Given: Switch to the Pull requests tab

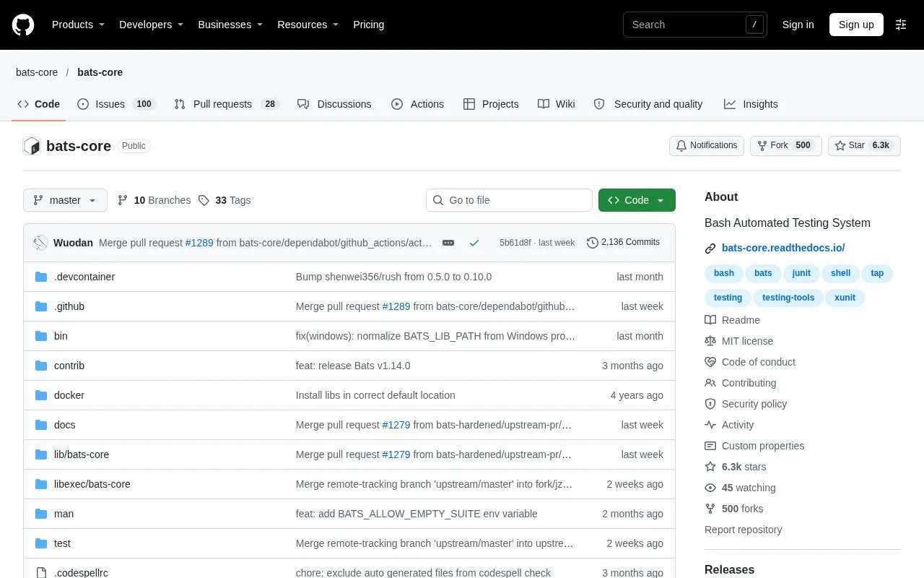Looking at the screenshot, I should [227, 104].
